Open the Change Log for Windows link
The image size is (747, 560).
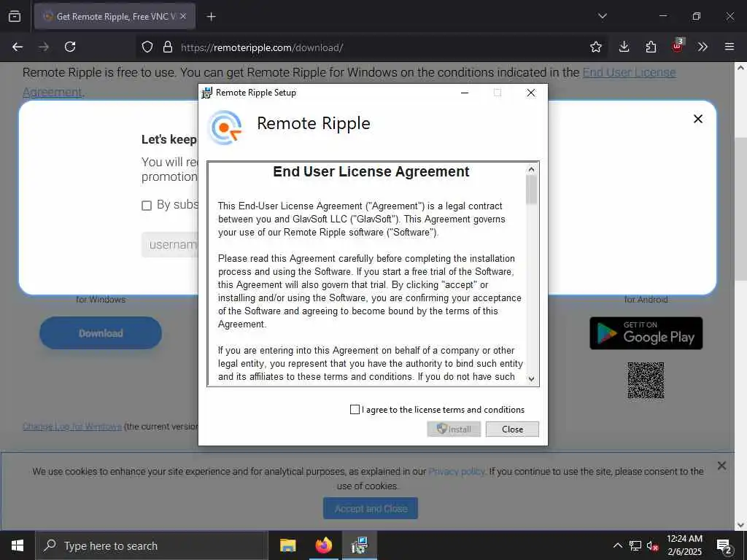click(72, 427)
